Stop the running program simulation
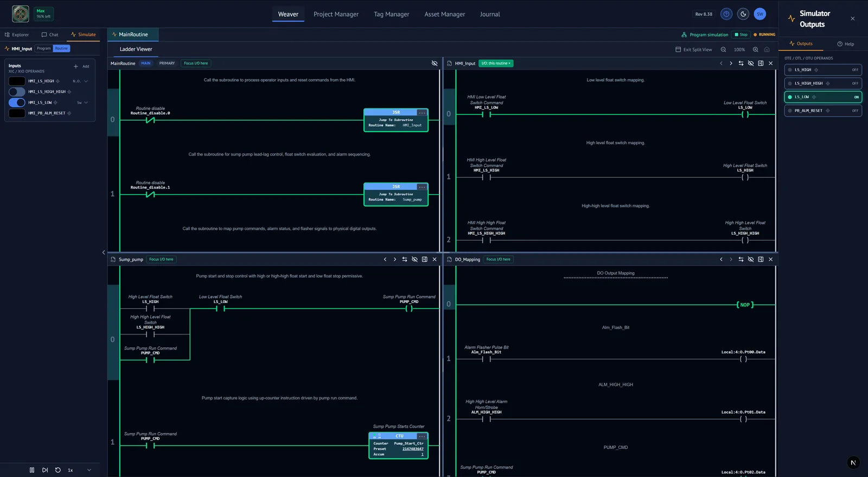 741,35
